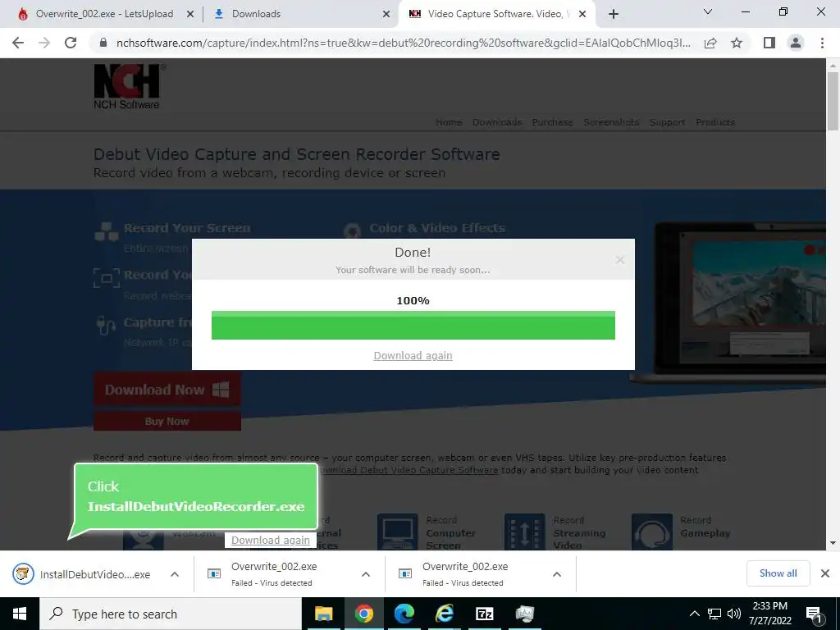Click the red Download Now button
The height and width of the screenshot is (630, 840).
167,390
